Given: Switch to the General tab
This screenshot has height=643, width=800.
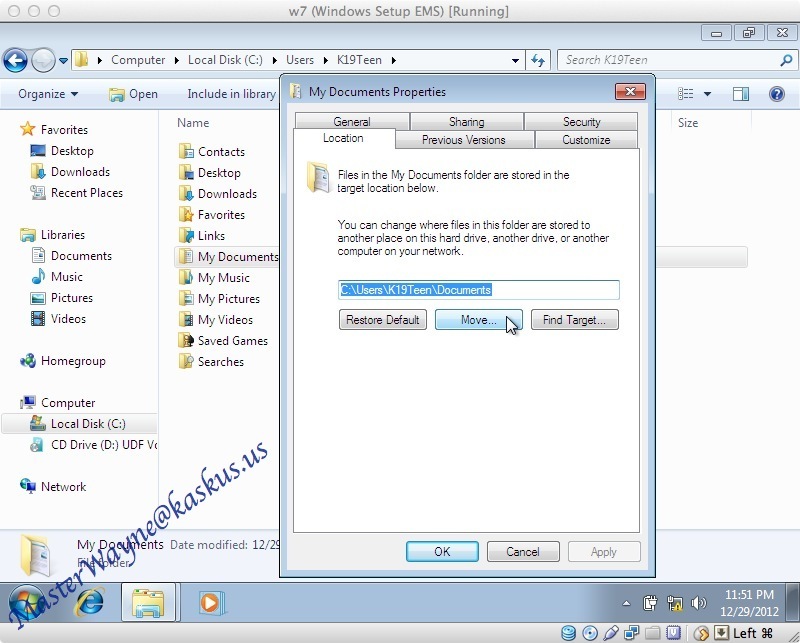Looking at the screenshot, I should (x=352, y=121).
